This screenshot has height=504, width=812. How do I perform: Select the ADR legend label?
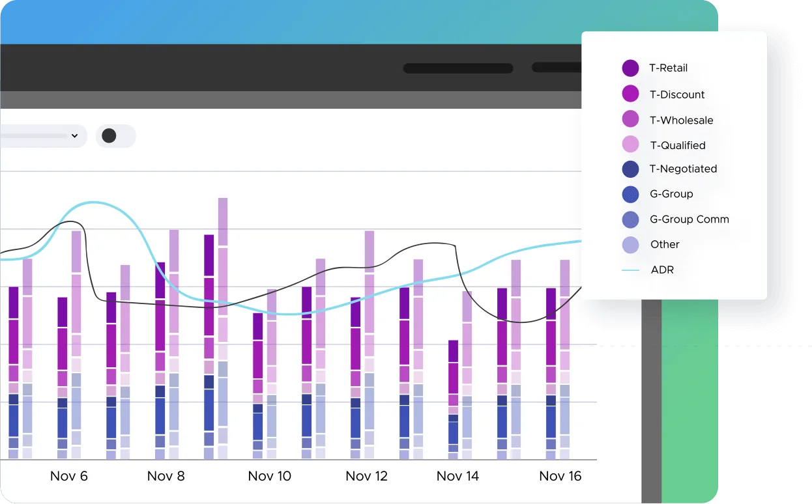point(662,270)
